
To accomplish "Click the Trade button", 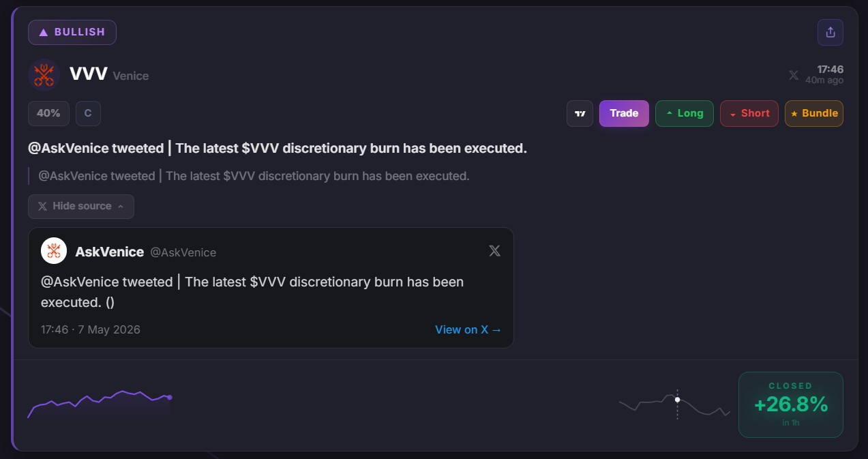I will pos(624,113).
